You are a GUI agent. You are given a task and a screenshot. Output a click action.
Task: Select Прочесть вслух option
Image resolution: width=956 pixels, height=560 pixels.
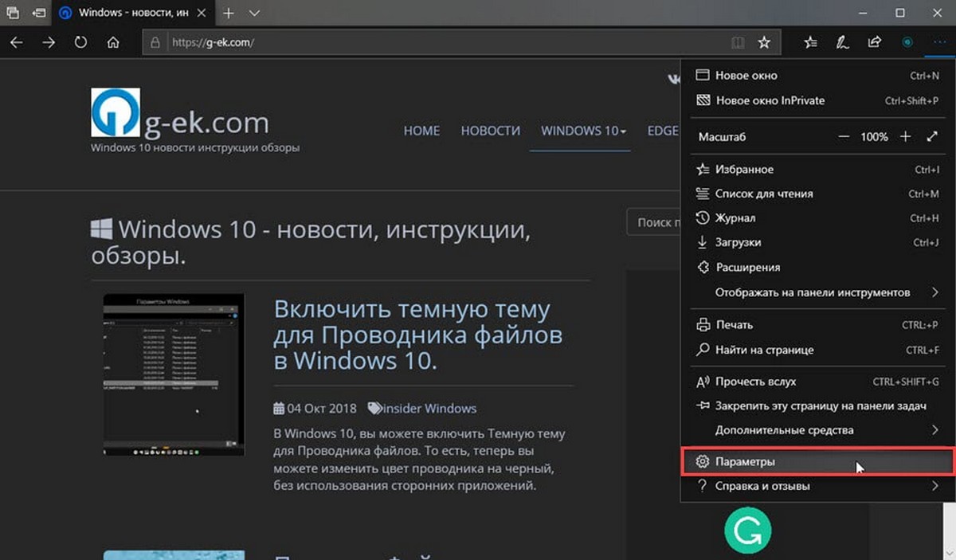[x=817, y=382]
